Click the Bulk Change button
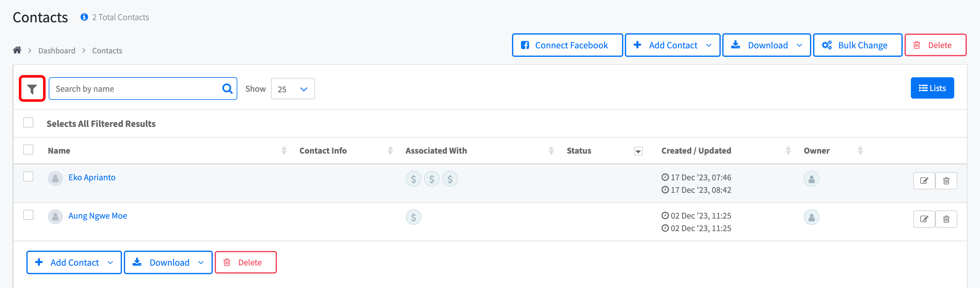Screen dimensions: 980x288 pos(857,45)
